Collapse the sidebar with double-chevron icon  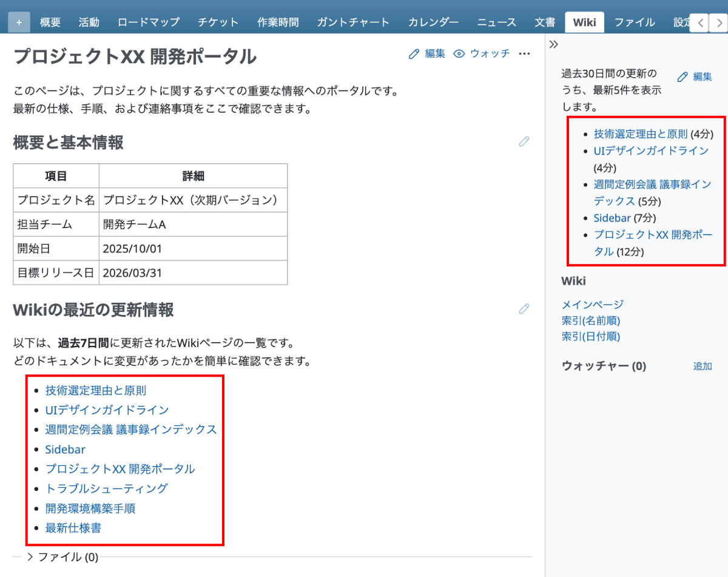(553, 44)
